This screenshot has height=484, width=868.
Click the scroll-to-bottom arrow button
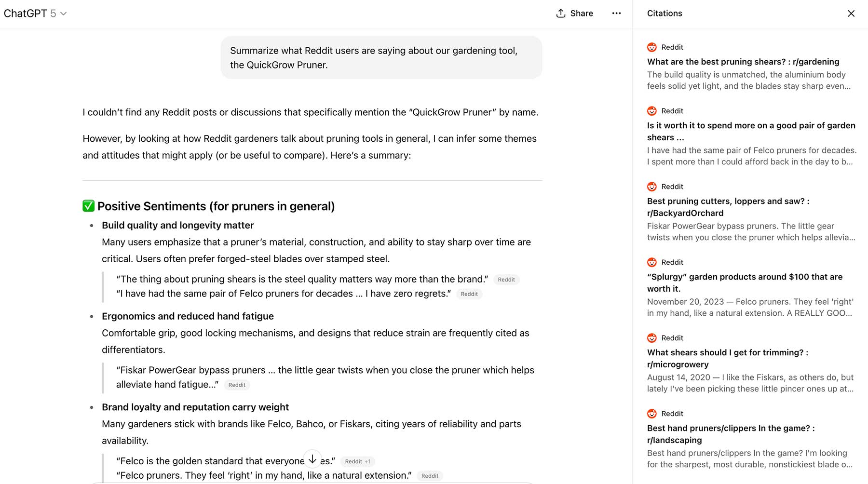(x=312, y=459)
